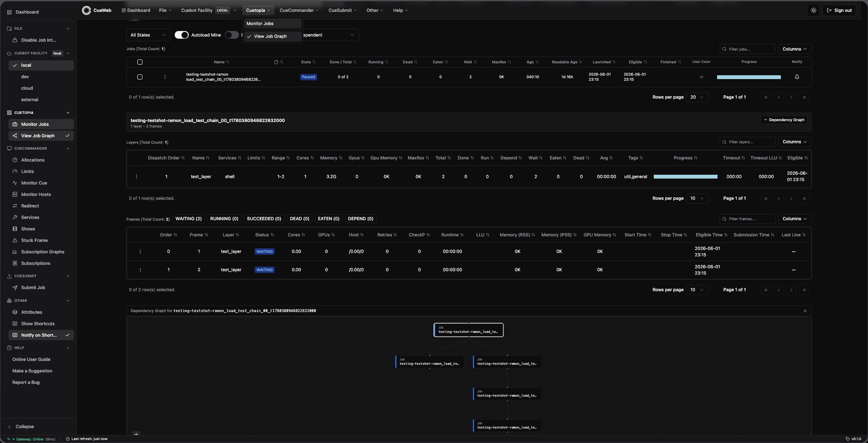Go to first page in layers pagination

click(766, 199)
